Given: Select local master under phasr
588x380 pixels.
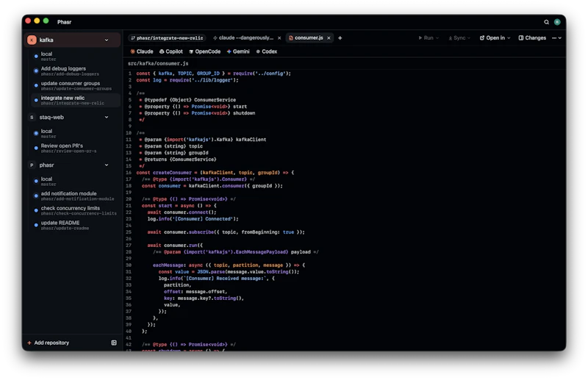Looking at the screenshot, I should click(75, 182).
